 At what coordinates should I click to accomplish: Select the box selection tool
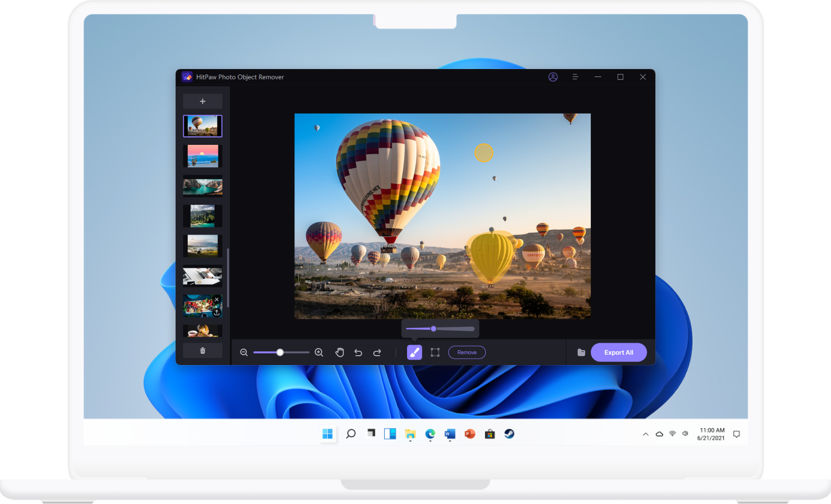click(435, 352)
